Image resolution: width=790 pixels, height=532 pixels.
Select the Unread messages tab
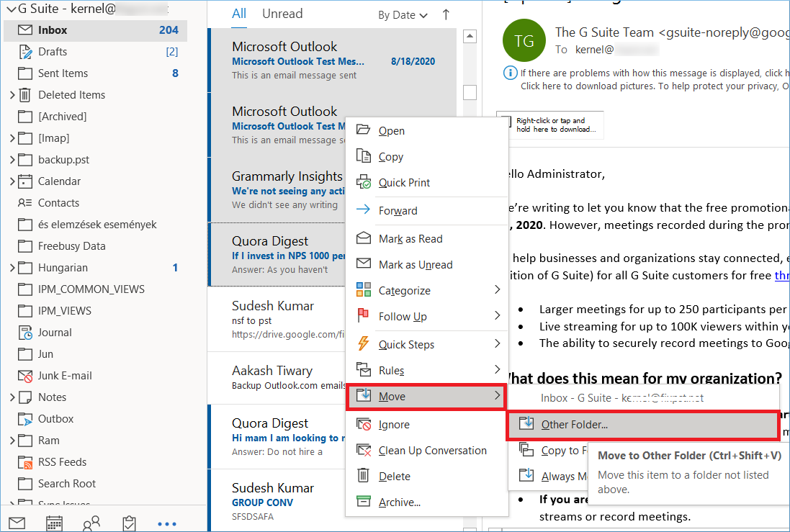[282, 14]
